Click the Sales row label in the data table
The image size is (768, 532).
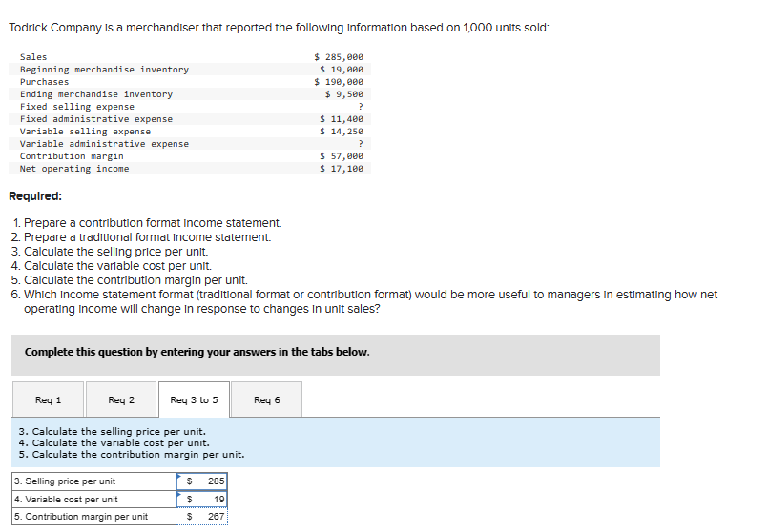pyautogui.click(x=33, y=57)
